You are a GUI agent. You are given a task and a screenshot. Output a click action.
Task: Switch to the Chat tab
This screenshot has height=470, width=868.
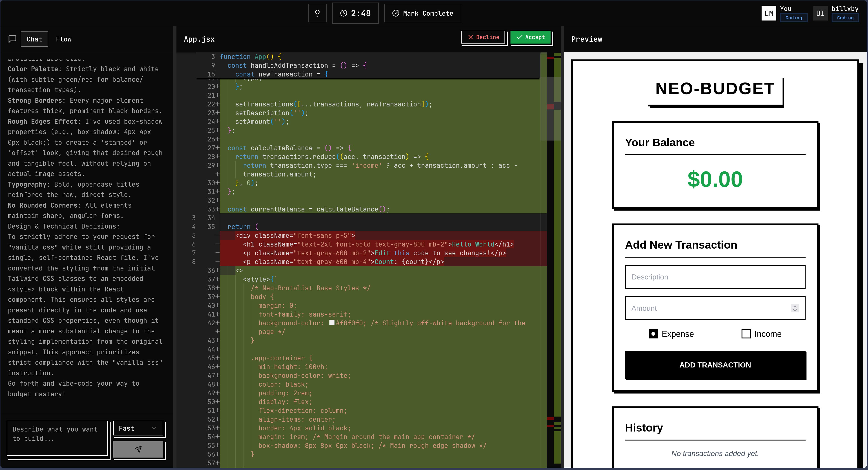(x=34, y=39)
